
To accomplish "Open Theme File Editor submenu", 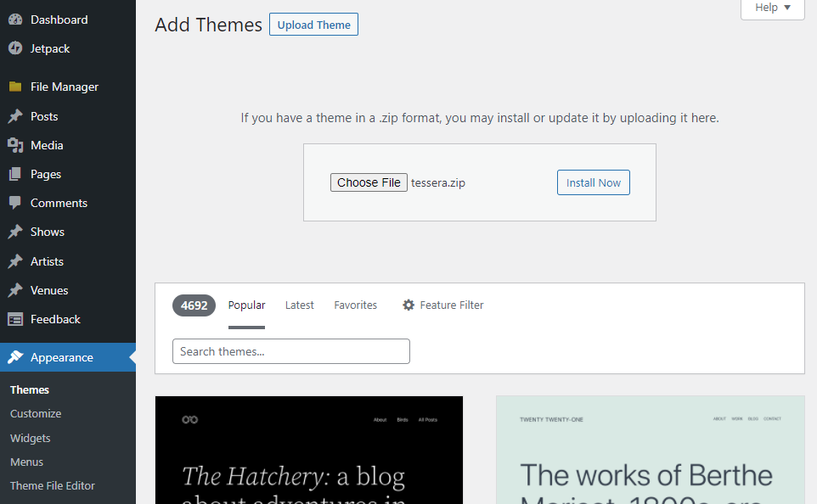I will pyautogui.click(x=53, y=486).
